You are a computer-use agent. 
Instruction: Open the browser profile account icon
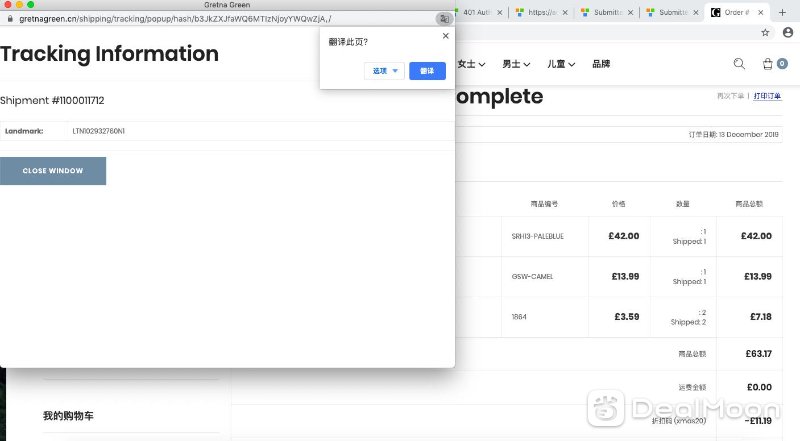coord(788,33)
